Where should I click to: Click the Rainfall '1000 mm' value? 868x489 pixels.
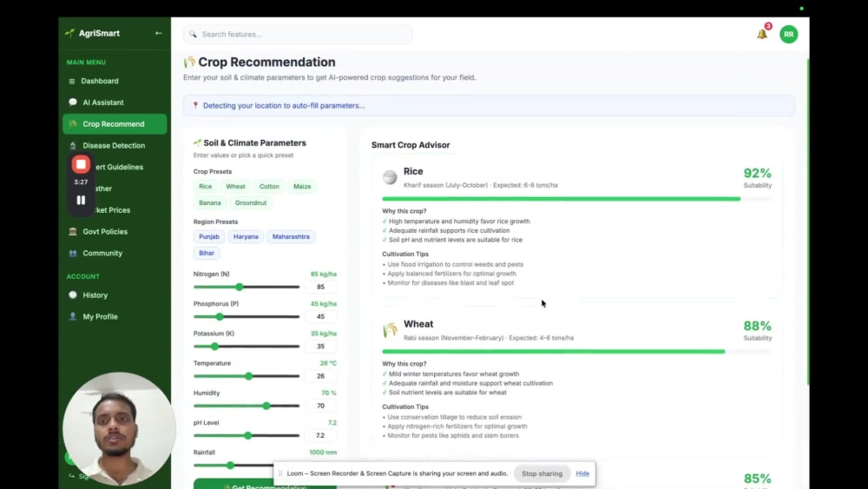click(x=323, y=453)
